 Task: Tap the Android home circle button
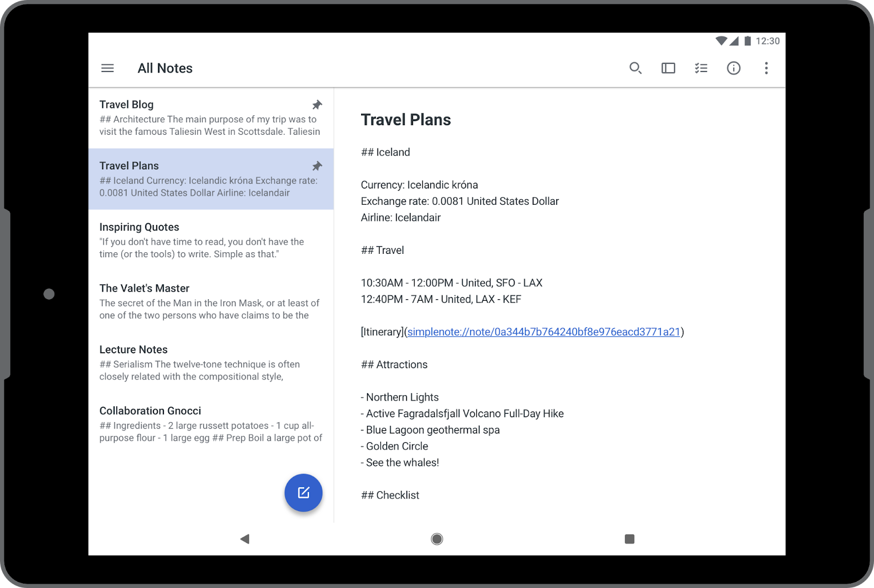(437, 539)
